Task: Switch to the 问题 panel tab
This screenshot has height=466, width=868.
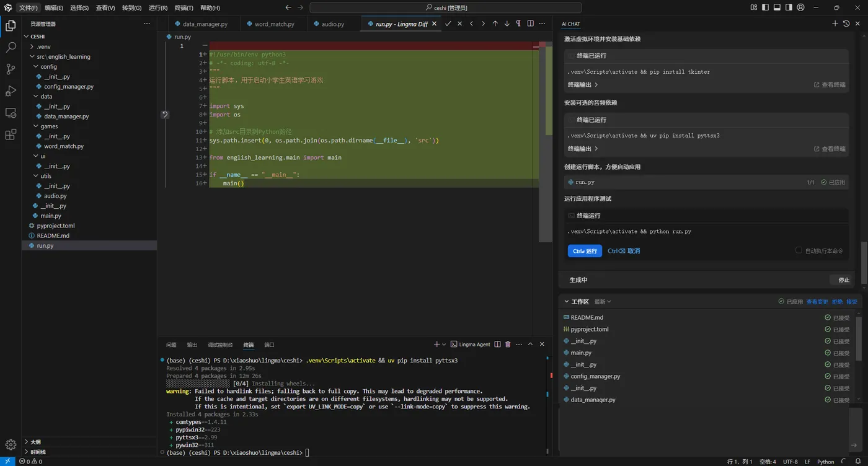Action: (x=171, y=345)
